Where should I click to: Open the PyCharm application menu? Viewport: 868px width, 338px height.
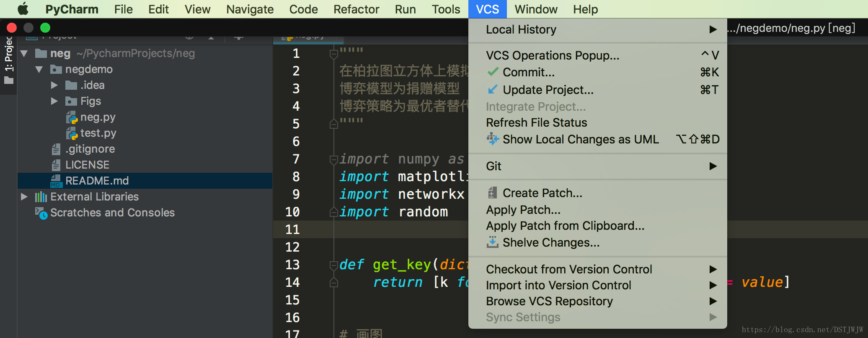pos(72,9)
